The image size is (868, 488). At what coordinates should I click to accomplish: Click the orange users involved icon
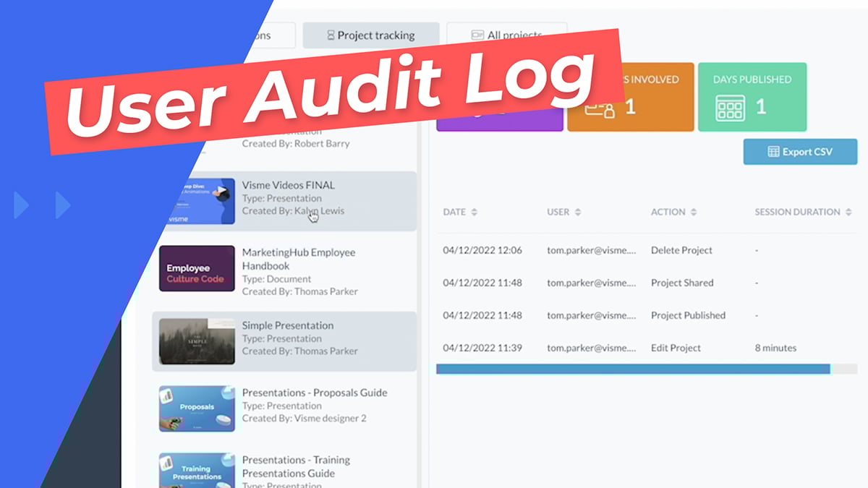600,108
